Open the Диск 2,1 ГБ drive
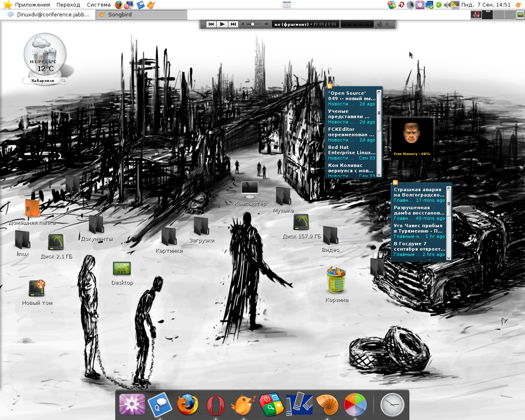Image resolution: width=525 pixels, height=420 pixels. 56,246
